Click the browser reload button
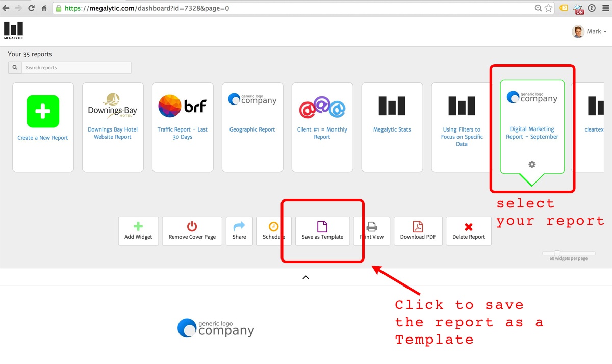 click(x=32, y=8)
